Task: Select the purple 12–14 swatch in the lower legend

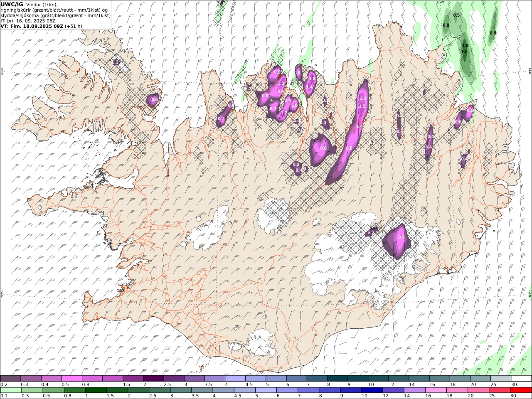Action: [x=394, y=390]
